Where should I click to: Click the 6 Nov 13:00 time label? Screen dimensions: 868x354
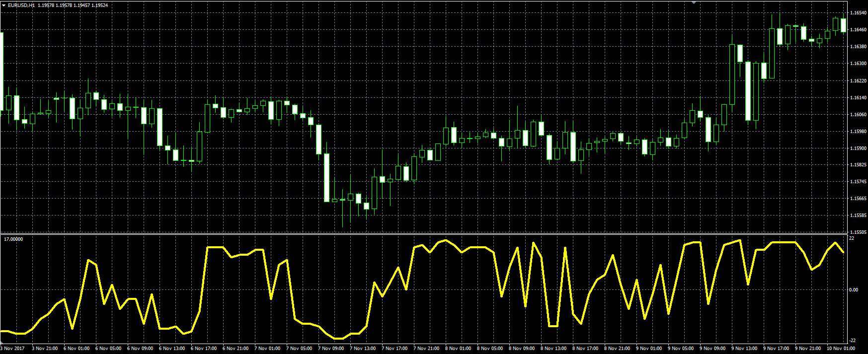172,349
